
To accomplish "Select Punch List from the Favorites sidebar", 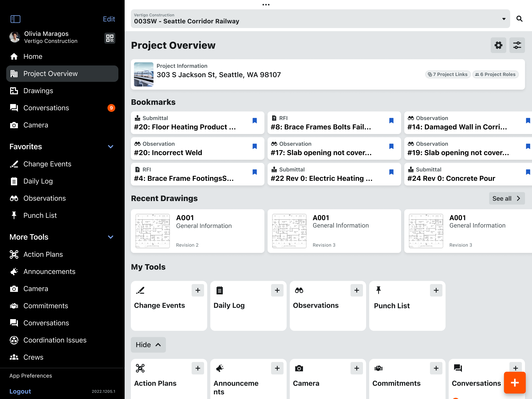I will pyautogui.click(x=40, y=215).
